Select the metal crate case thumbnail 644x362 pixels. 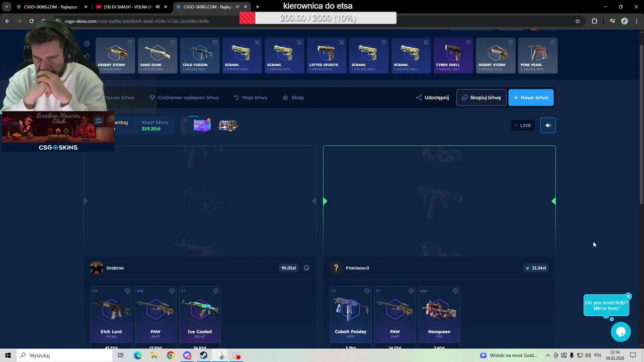tap(228, 125)
